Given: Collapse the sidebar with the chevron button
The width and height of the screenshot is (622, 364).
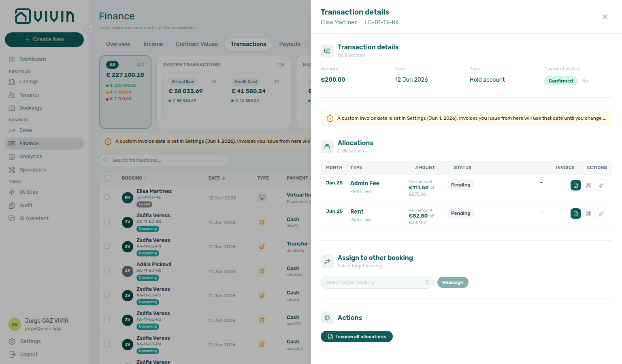Looking at the screenshot, I should (89, 29).
